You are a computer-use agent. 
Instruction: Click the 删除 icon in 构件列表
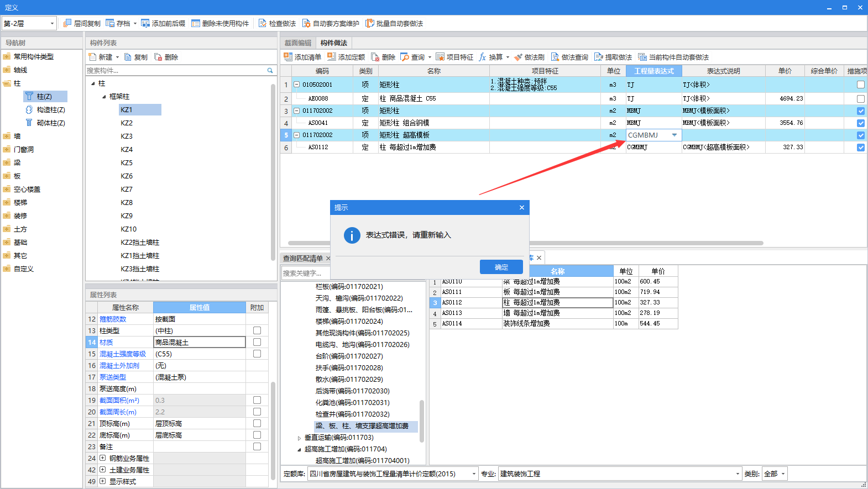coord(158,57)
